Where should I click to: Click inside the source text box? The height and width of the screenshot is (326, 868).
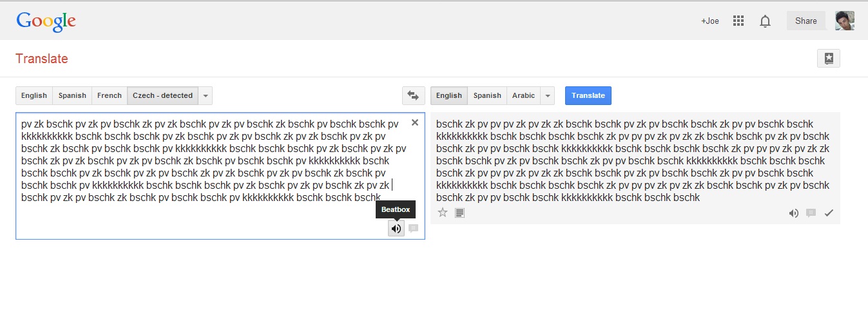(x=220, y=176)
